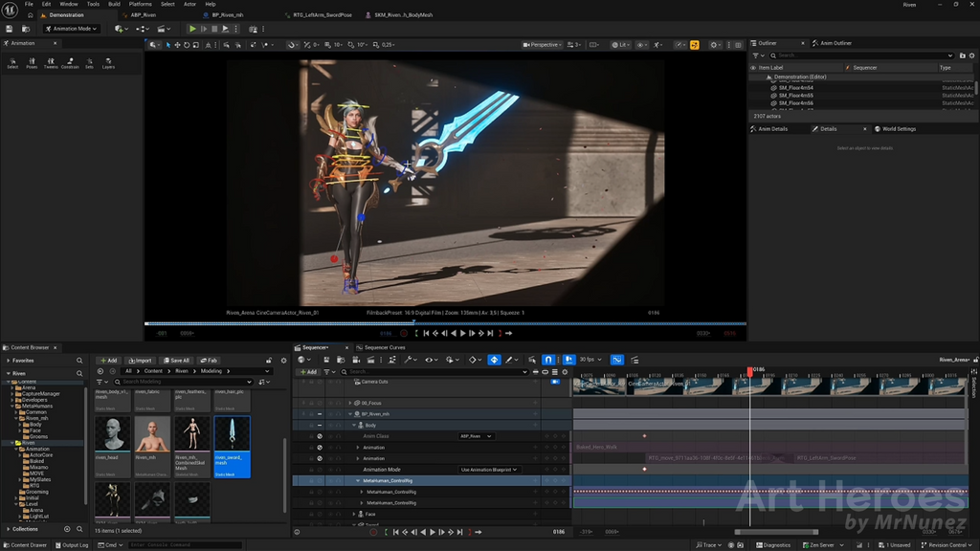Switch to the World Settings tab

click(x=899, y=129)
